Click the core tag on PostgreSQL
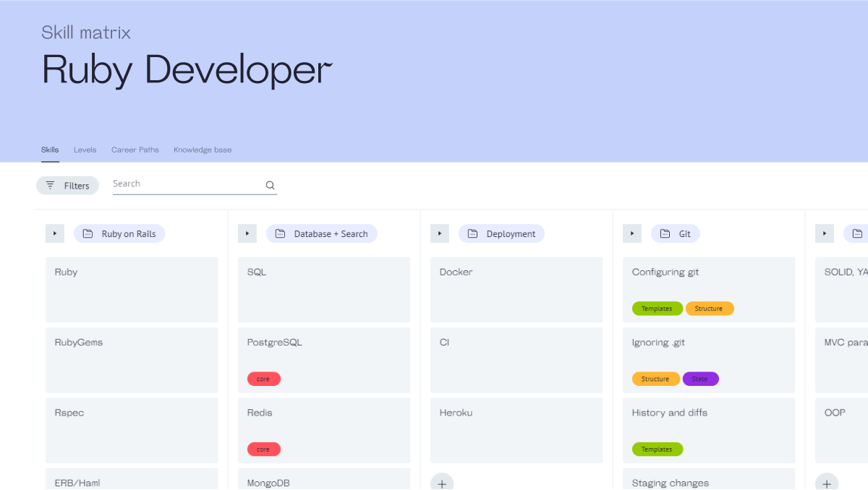 click(263, 379)
